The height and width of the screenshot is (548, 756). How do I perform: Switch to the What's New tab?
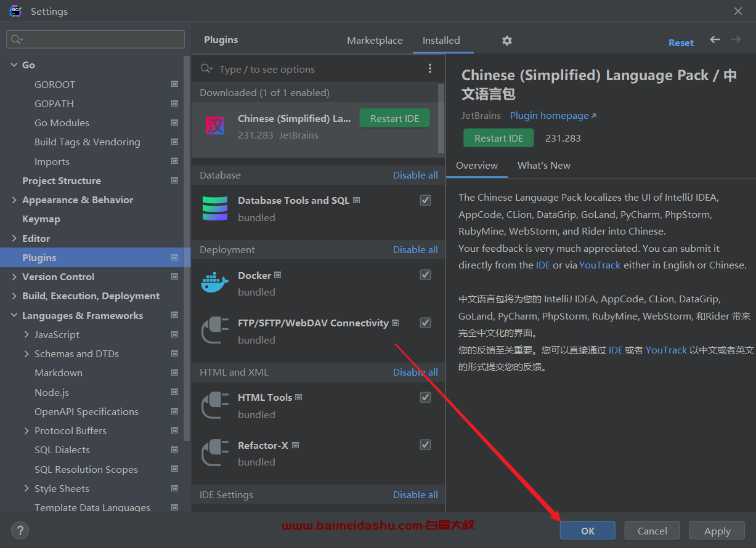click(544, 165)
